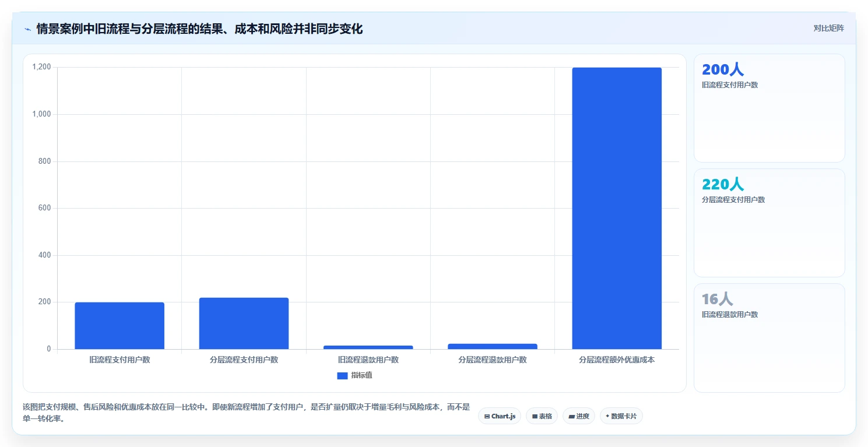Image resolution: width=868 pixels, height=447 pixels.
Task: Click the 旧流程支付用户数 card caption
Action: (x=730, y=85)
